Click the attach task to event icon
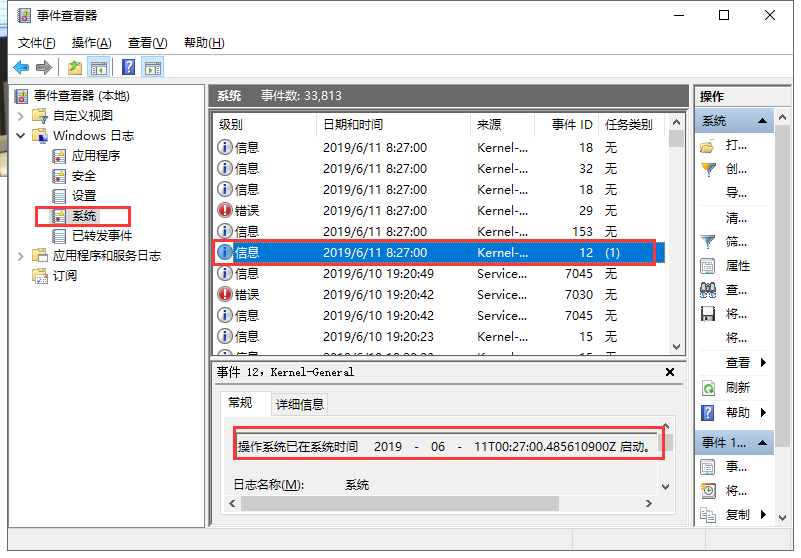801x558 pixels. pyautogui.click(x=708, y=491)
